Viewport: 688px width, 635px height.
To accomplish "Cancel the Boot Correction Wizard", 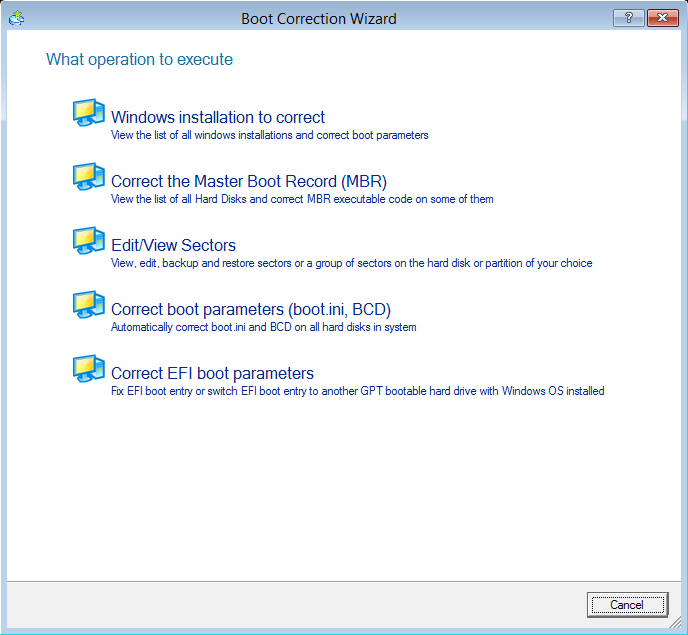I will point(627,605).
